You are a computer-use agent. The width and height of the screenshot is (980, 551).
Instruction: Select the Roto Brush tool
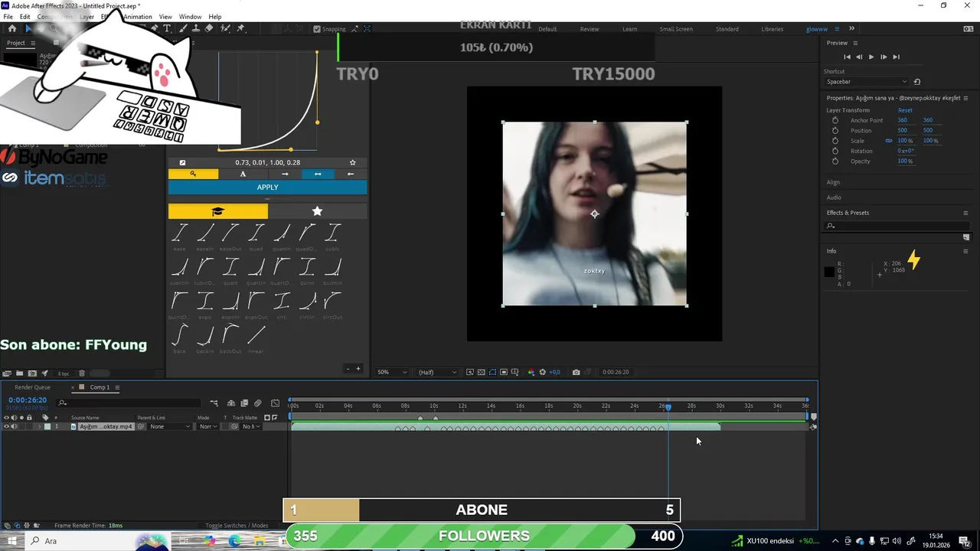point(225,28)
